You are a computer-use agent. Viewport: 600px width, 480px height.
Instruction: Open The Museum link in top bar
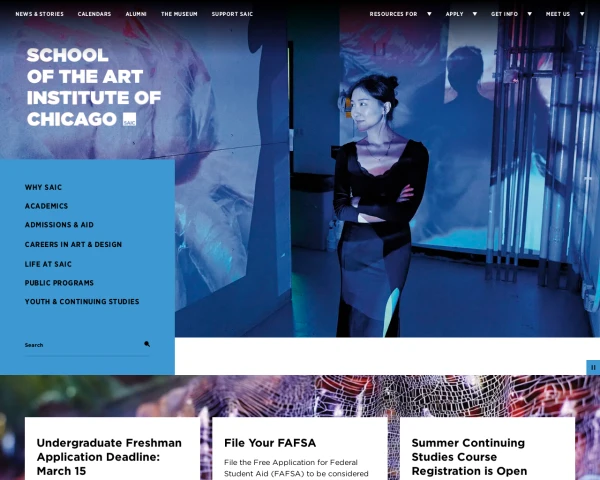tap(179, 14)
